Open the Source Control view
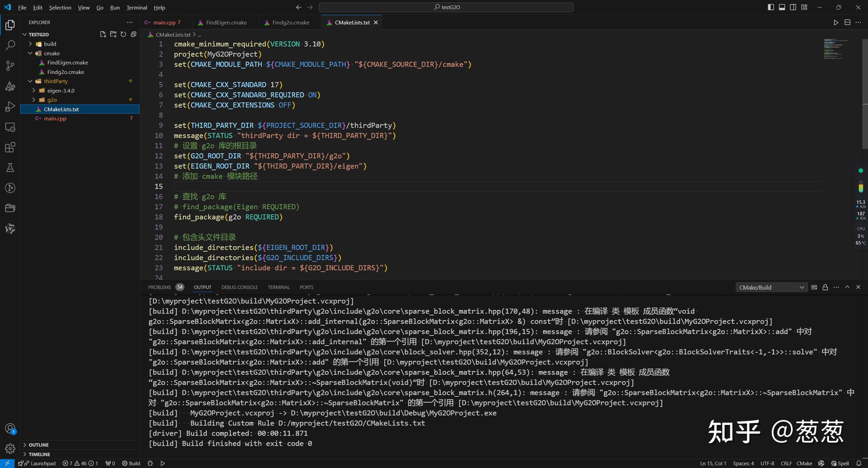The image size is (868, 468). click(10, 65)
